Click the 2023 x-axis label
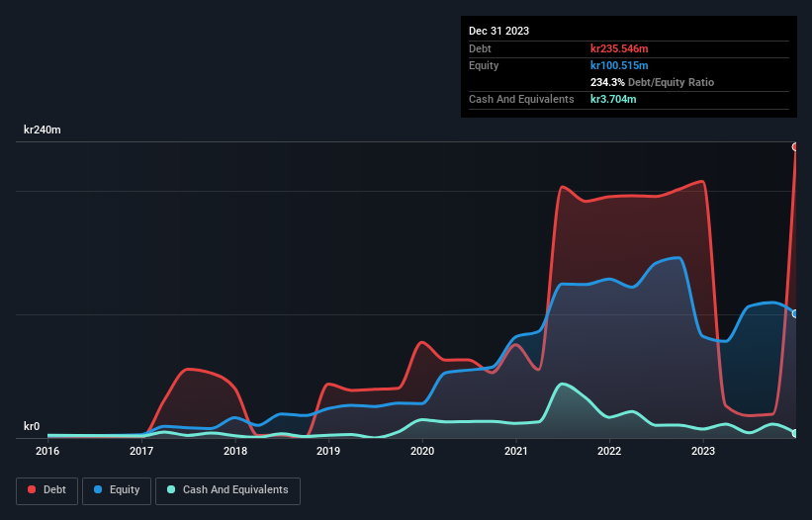The height and width of the screenshot is (520, 812). click(x=703, y=451)
